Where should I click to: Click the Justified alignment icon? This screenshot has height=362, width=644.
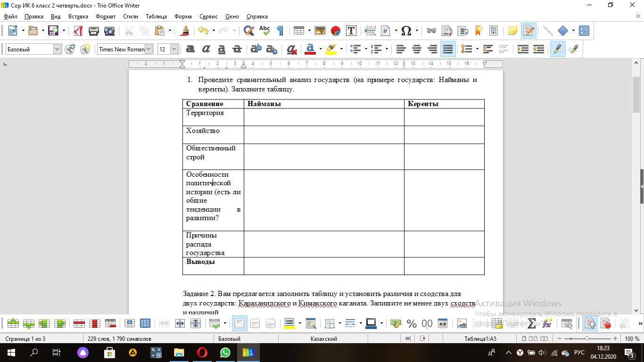(x=448, y=49)
